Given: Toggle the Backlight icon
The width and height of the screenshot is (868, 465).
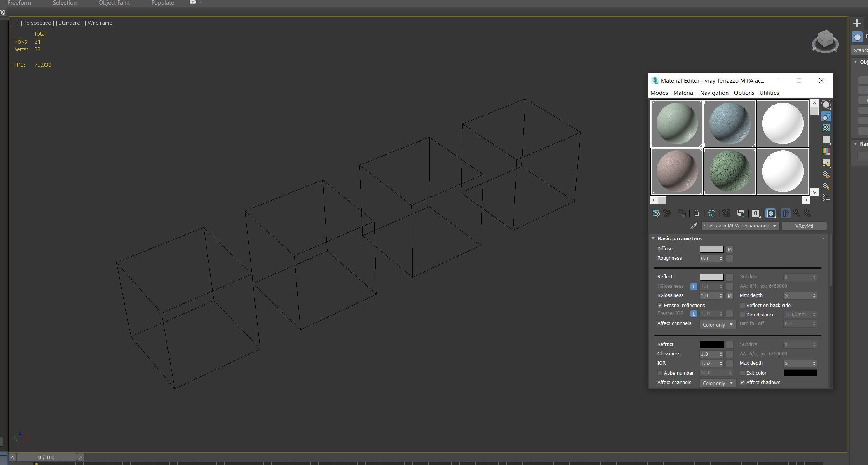Looking at the screenshot, I should [x=826, y=117].
